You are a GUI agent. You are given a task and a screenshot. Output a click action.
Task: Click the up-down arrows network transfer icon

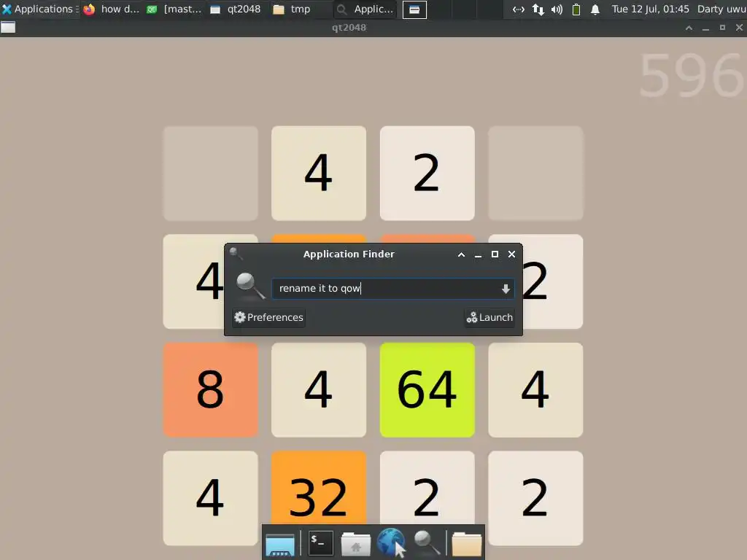(x=538, y=9)
